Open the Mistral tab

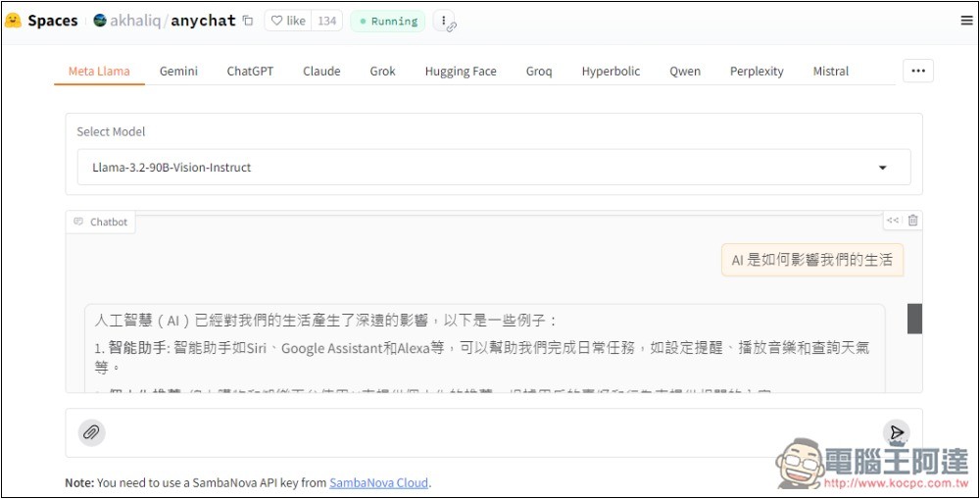[830, 72]
